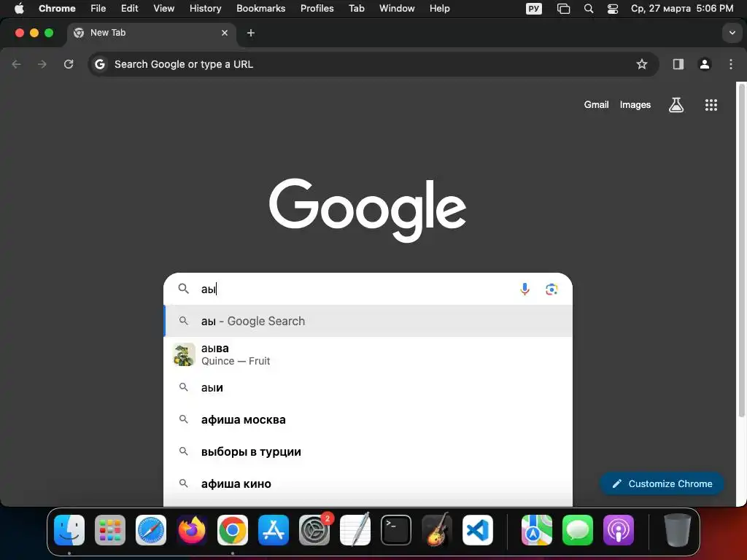Launch Firefox from the Dock
The width and height of the screenshot is (747, 560).
pos(192,530)
